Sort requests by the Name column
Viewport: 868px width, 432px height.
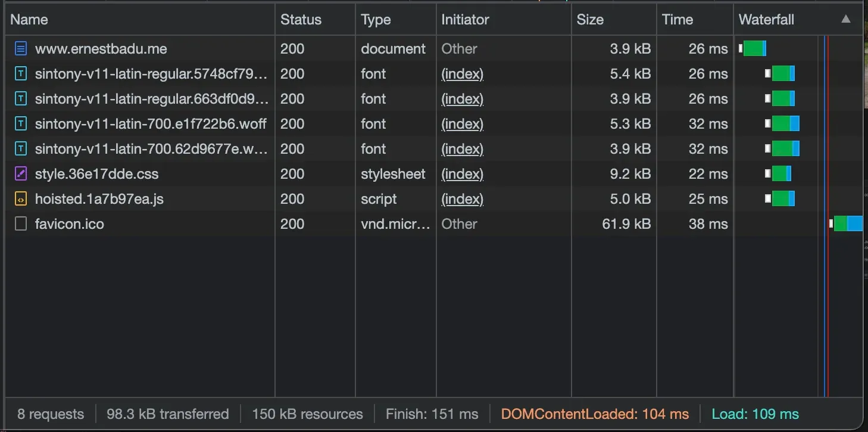click(x=29, y=19)
